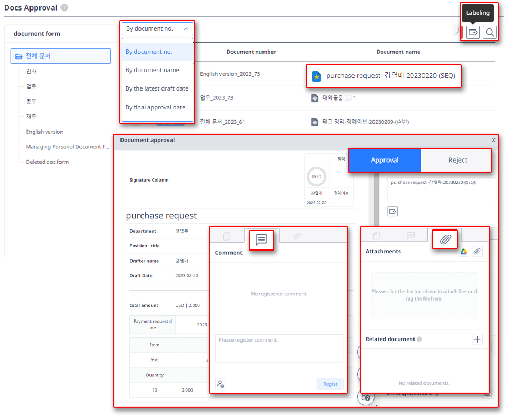505x420 pixels.
Task: Click the USD | 2,000 total amount value
Action: pos(187,305)
